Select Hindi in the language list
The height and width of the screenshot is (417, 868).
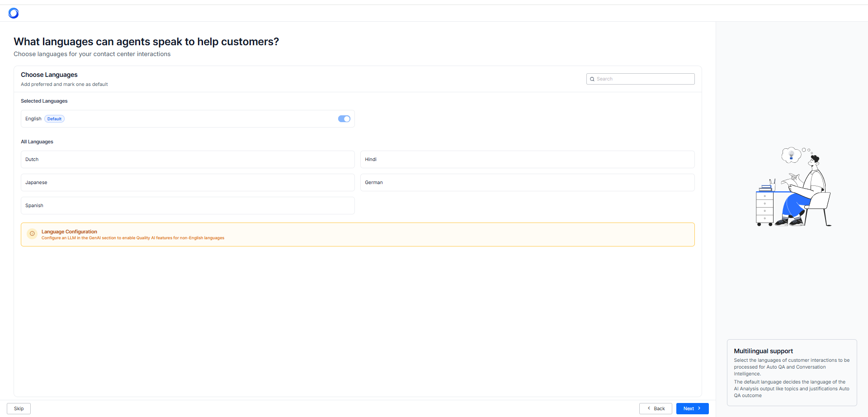(527, 160)
